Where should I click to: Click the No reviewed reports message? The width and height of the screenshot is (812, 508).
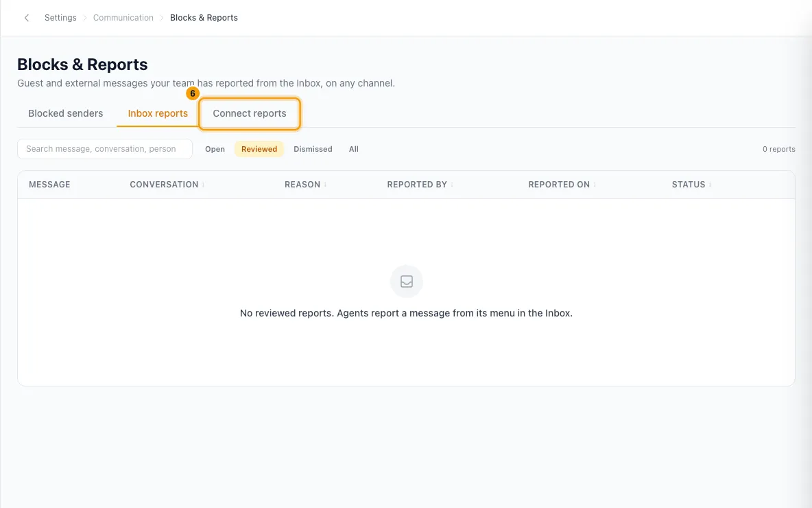click(x=406, y=313)
